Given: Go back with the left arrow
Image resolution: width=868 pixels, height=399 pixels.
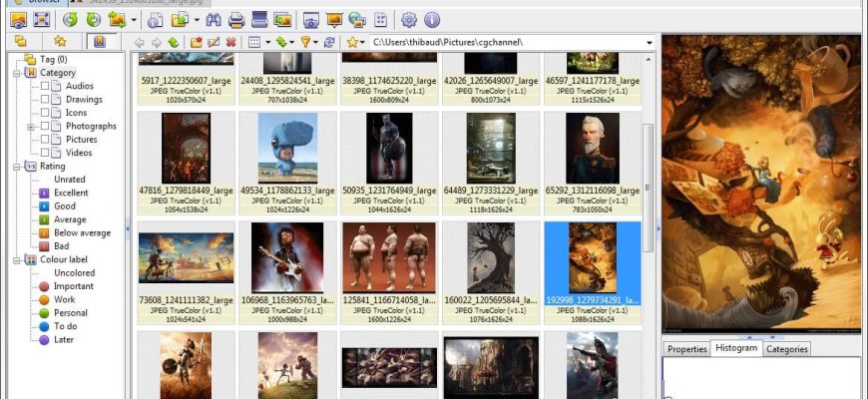Looking at the screenshot, I should [140, 43].
